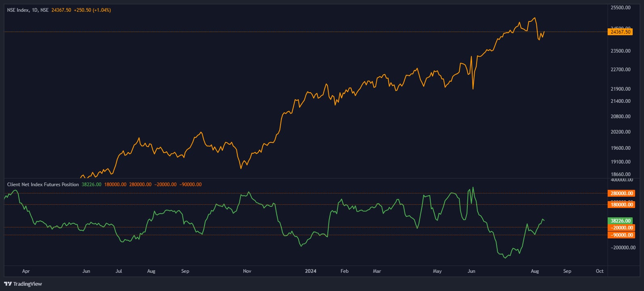Screen dimensions: 644x291
Task: Click the -90000.00 level axis label
Action: (x=621, y=235)
